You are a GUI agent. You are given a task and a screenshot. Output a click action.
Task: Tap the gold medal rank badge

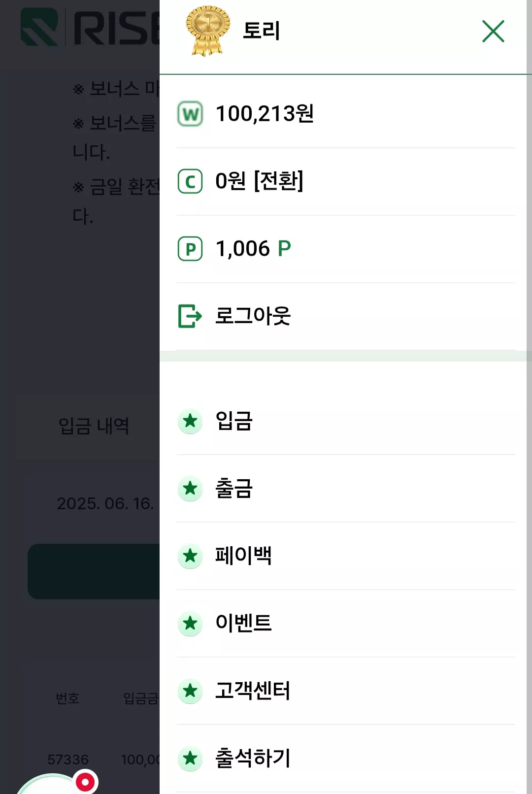click(x=208, y=31)
